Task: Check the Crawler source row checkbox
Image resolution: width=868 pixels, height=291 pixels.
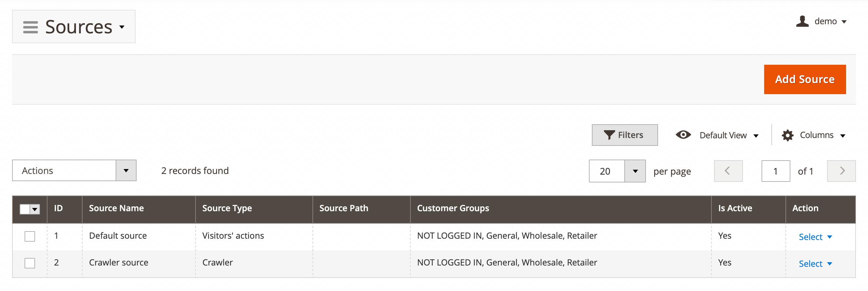Action: tap(30, 264)
